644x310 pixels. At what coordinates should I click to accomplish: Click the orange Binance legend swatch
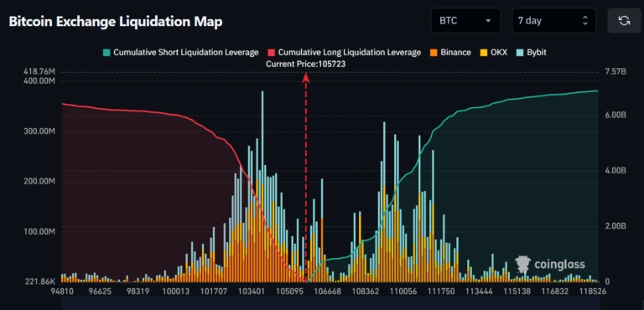point(434,53)
